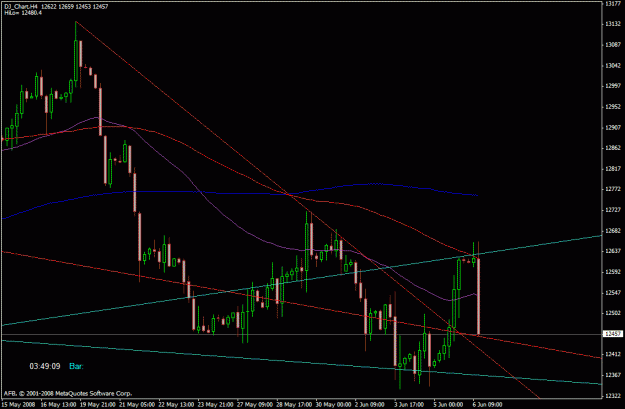The image size is (625, 409).
Task: Click the 2 Jun 09:00 time axis label
Action: click(370, 404)
